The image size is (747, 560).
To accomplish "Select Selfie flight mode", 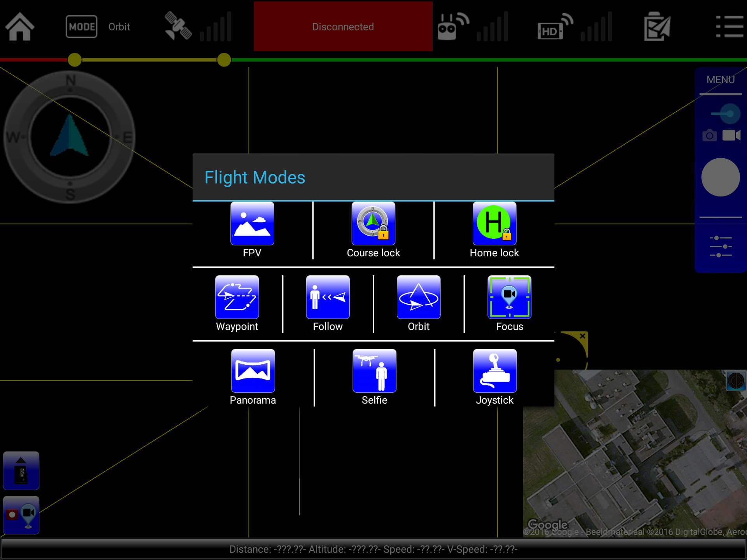I will [374, 371].
